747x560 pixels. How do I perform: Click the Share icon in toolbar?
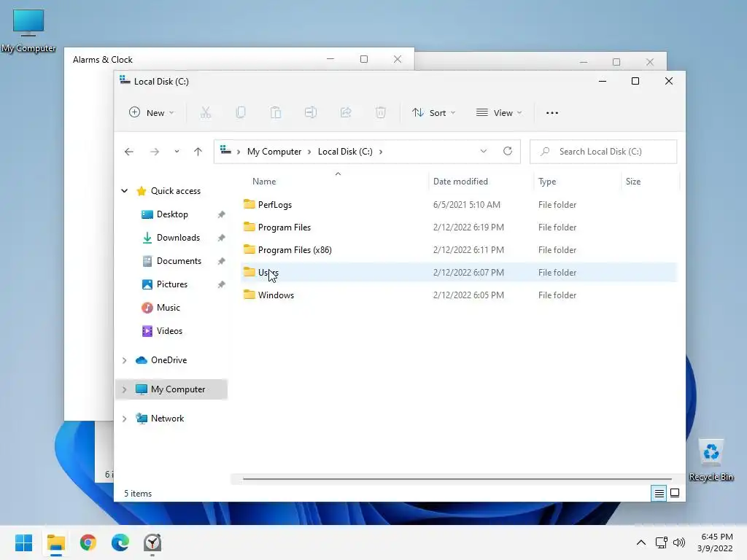tap(345, 113)
